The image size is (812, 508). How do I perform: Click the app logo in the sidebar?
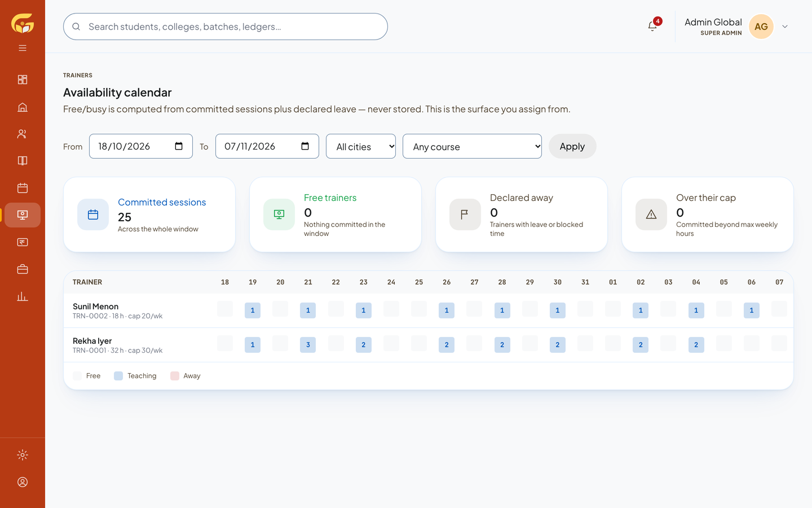pos(23,24)
